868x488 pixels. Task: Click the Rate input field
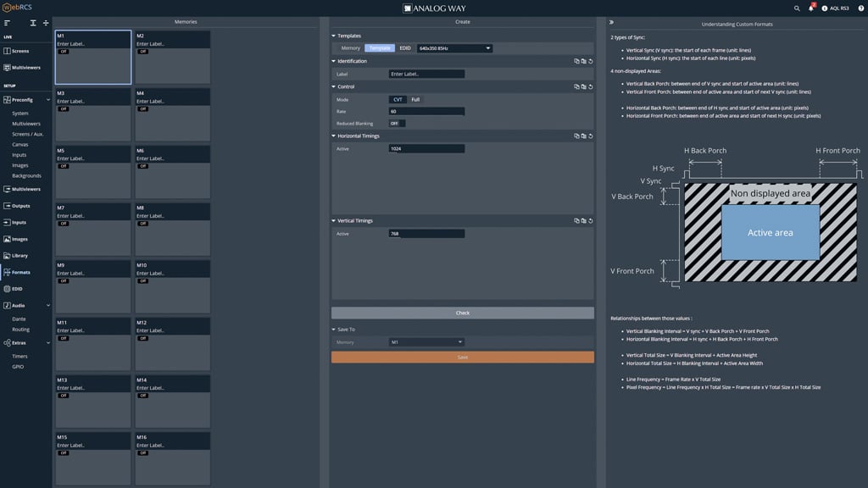[426, 112]
